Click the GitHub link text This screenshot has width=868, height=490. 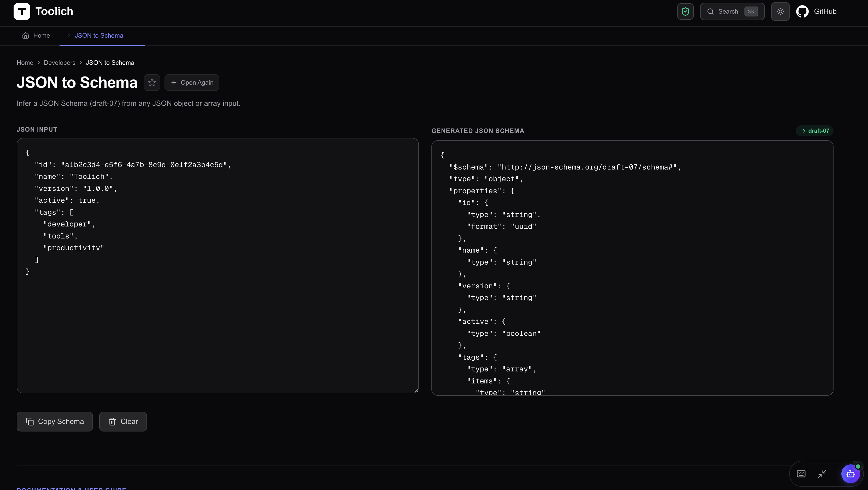coord(825,11)
